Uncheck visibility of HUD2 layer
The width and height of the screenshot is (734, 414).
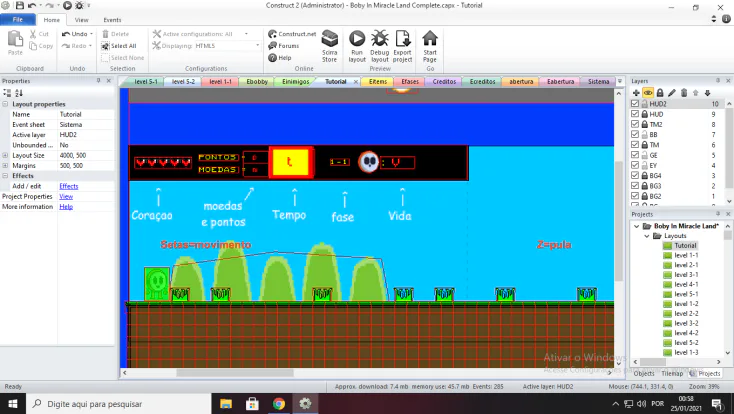[635, 104]
